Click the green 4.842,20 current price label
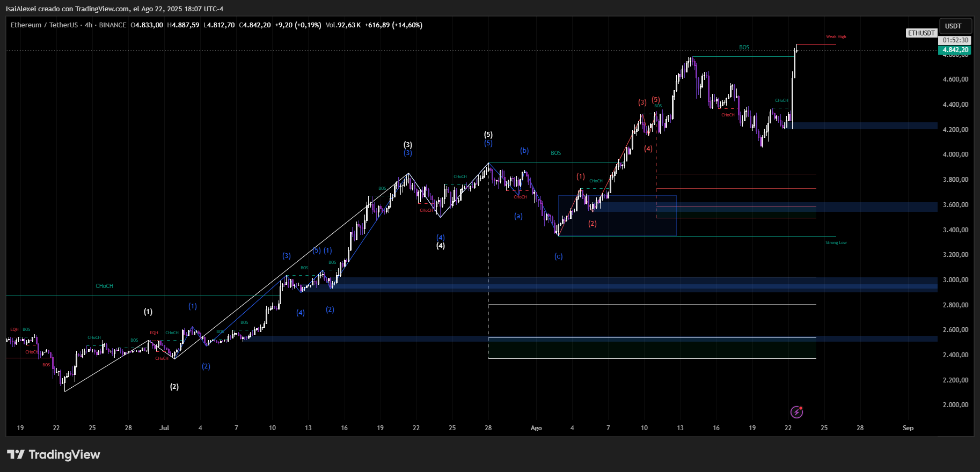This screenshot has height=472, width=980. (x=955, y=50)
